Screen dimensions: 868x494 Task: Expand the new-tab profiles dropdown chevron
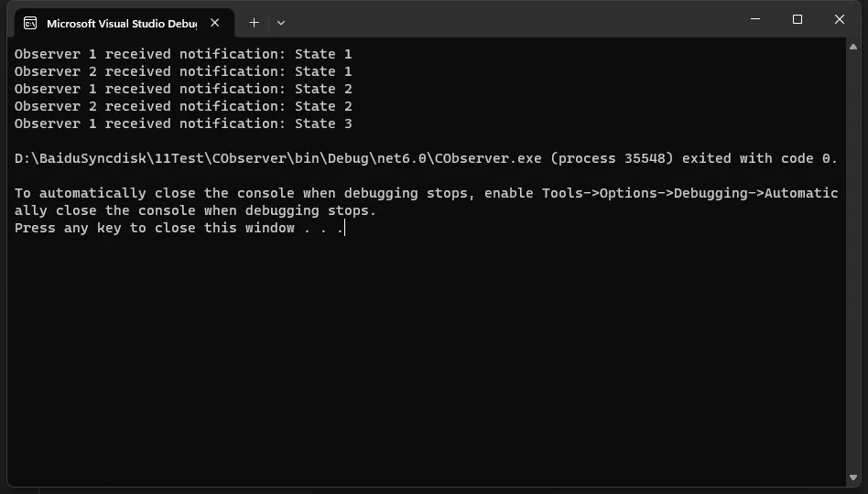[x=281, y=23]
